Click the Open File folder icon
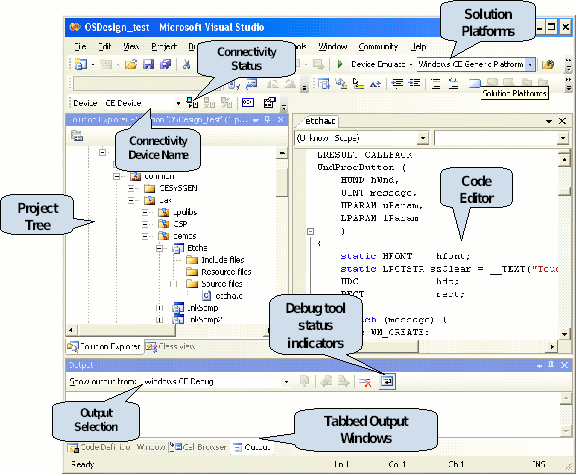The image size is (576, 474). point(131,64)
